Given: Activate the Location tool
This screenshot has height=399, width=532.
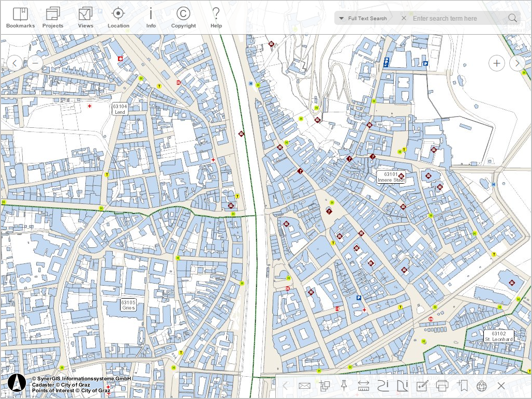Looking at the screenshot, I should click(119, 16).
